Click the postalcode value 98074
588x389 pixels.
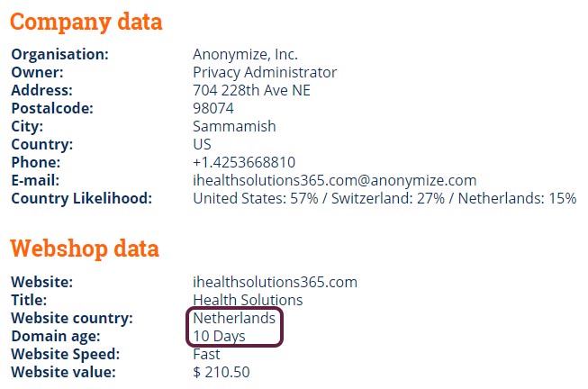click(x=213, y=108)
